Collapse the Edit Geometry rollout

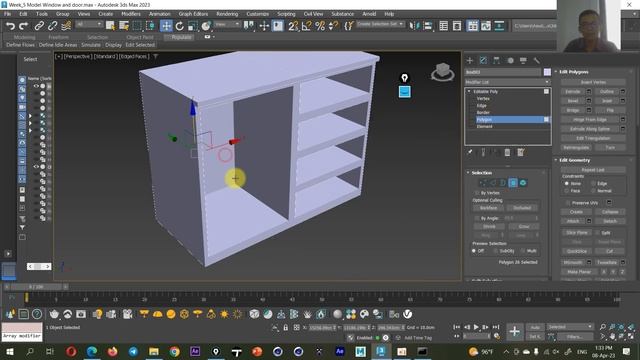556,160
